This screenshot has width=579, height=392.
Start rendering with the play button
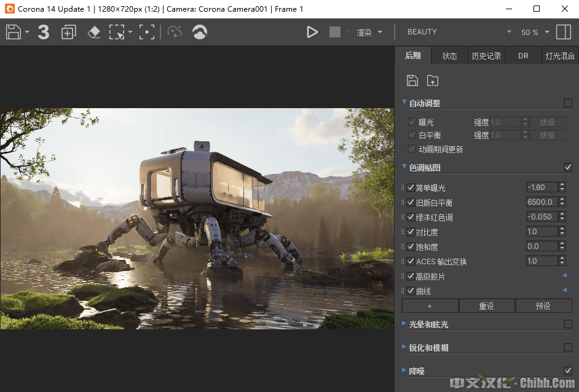312,32
